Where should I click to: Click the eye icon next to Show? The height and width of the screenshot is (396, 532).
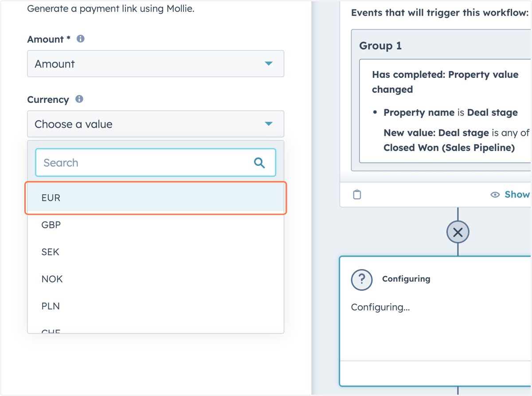pos(495,195)
